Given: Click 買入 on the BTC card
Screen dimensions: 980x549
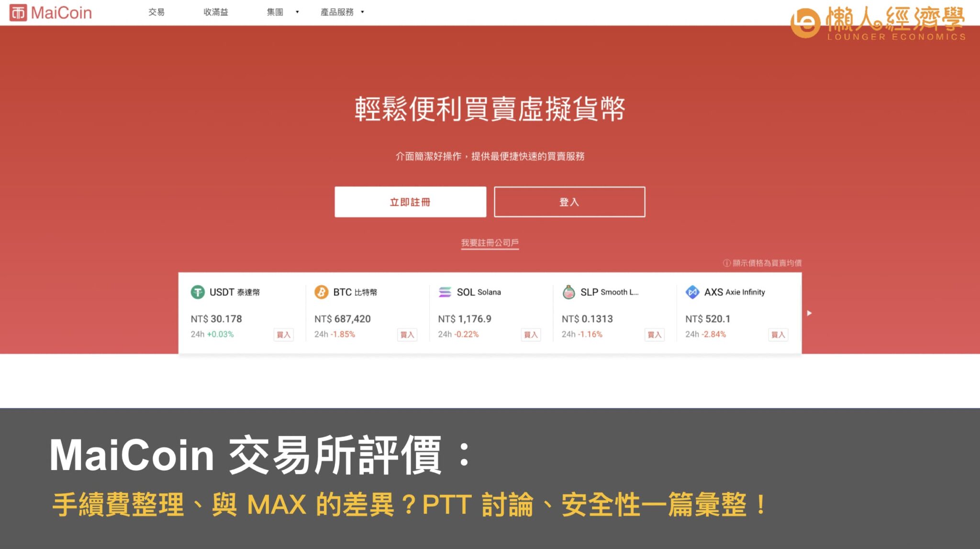Looking at the screenshot, I should click(x=407, y=335).
